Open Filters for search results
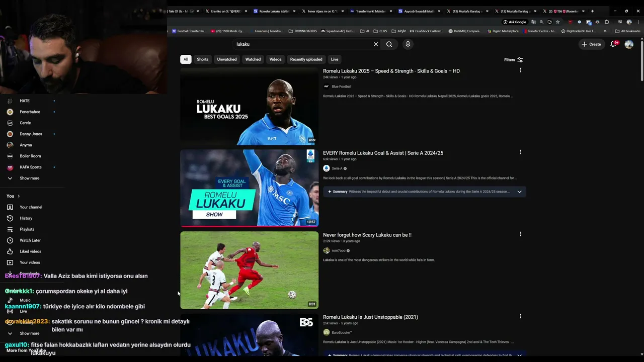This screenshot has height=362, width=644. (514, 60)
